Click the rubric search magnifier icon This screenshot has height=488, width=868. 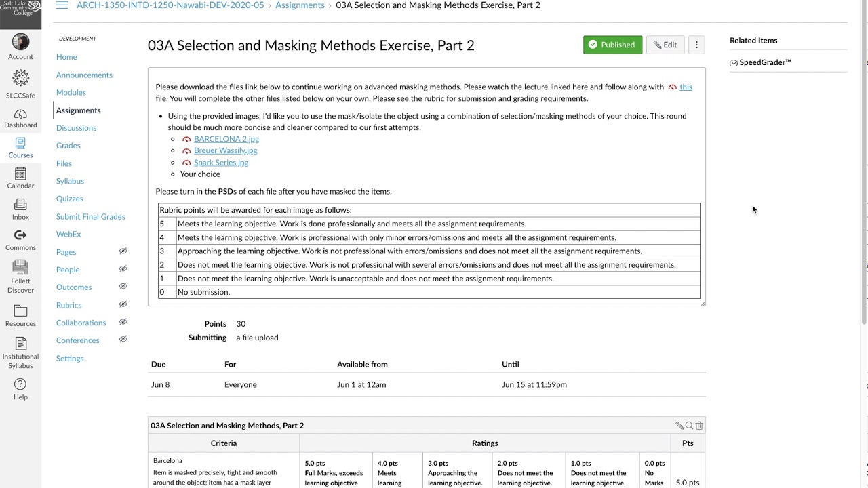(689, 426)
